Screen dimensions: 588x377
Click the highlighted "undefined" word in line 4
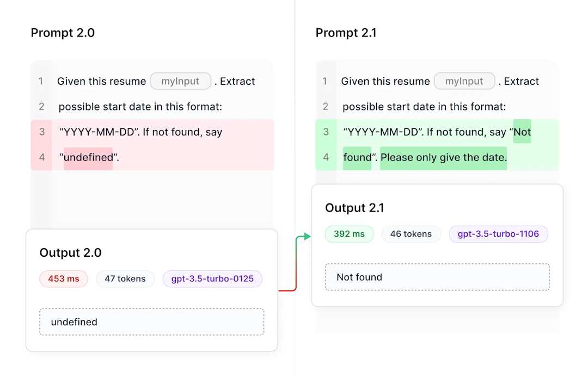coord(88,158)
